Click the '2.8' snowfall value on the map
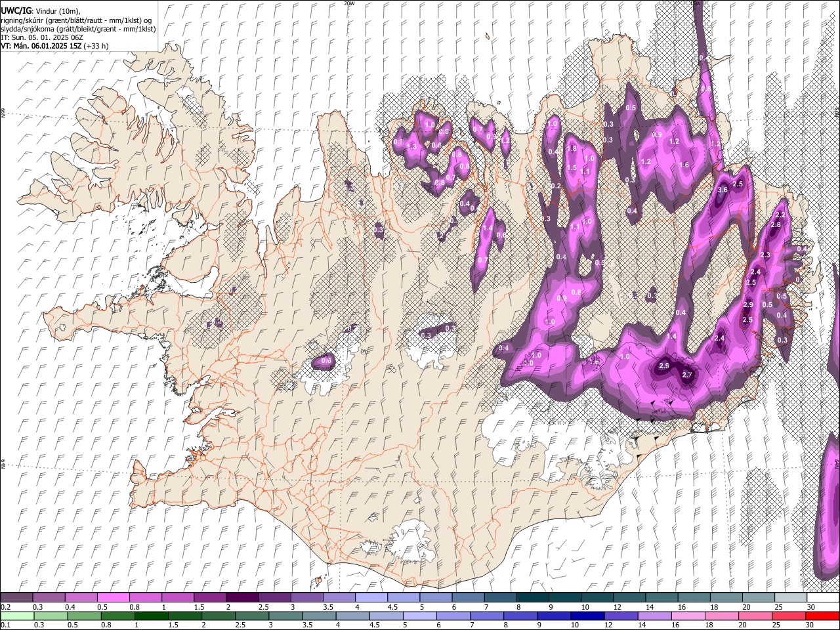The width and height of the screenshot is (840, 630). [776, 225]
